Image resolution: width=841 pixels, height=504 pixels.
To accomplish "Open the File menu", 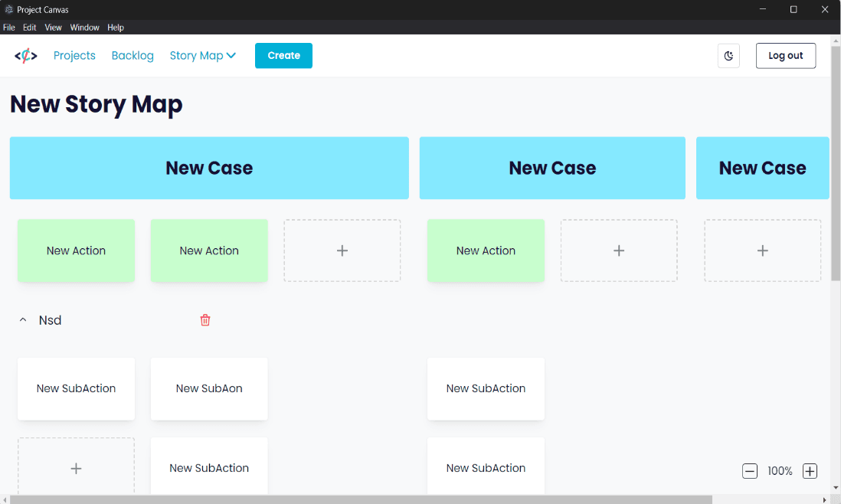I will [8, 27].
